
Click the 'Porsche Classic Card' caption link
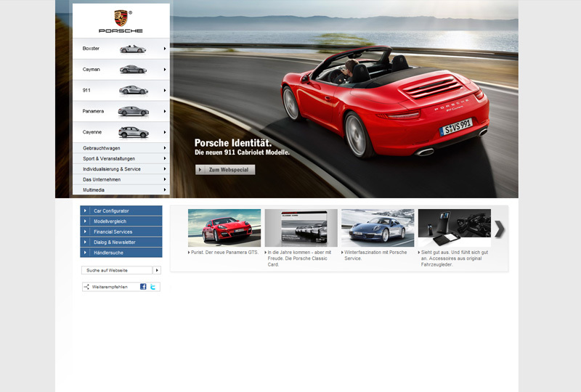[x=299, y=258]
